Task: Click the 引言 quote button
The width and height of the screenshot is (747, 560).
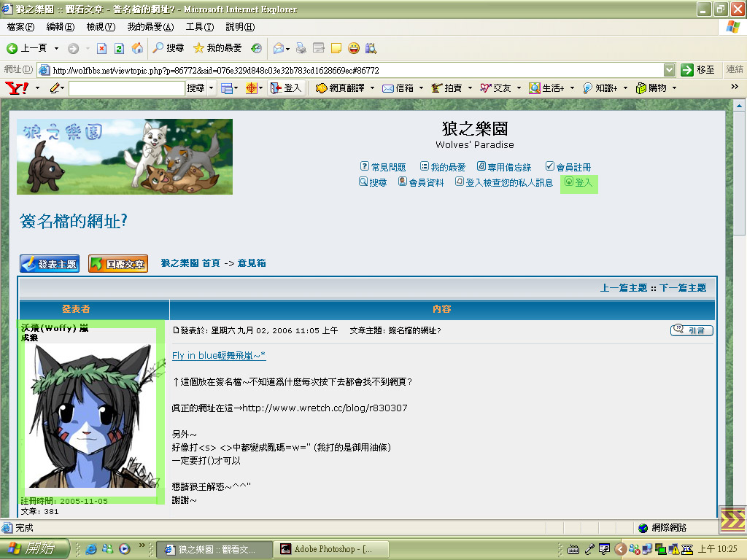Action: (x=692, y=330)
